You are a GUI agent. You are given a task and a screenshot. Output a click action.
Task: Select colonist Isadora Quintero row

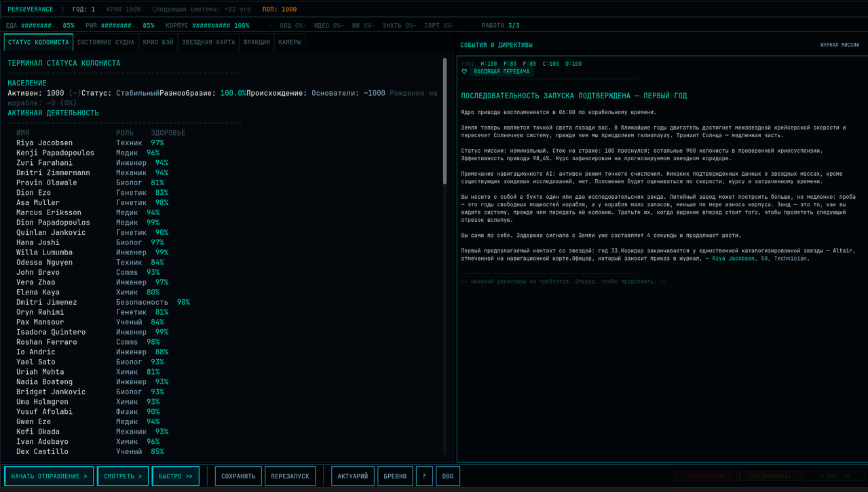[x=92, y=332]
